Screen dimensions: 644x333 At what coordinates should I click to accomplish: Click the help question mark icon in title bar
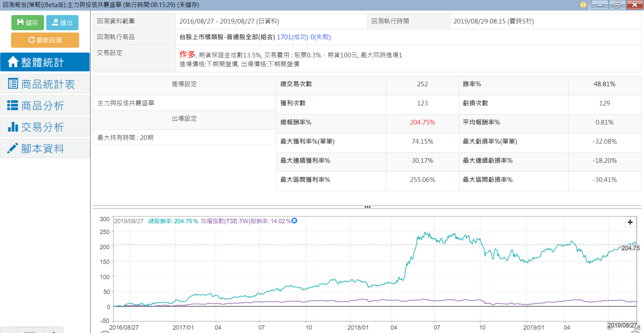click(x=583, y=5)
